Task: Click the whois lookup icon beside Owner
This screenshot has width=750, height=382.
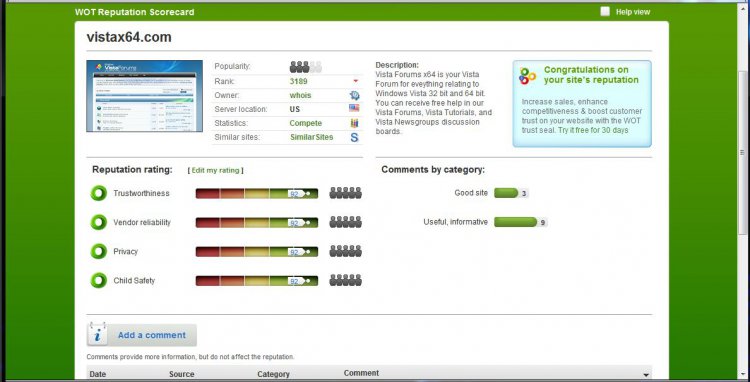Action: coord(354,95)
